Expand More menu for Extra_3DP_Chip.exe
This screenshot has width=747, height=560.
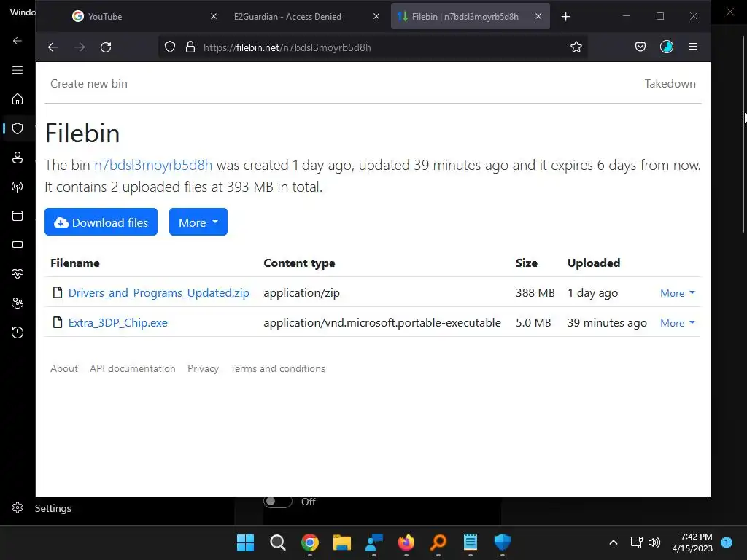(678, 323)
